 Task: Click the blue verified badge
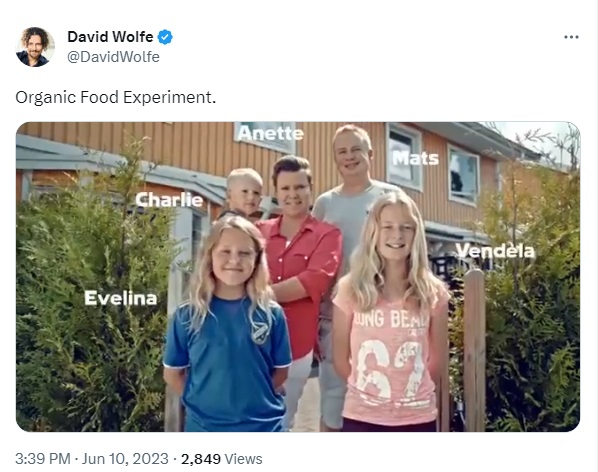point(165,37)
